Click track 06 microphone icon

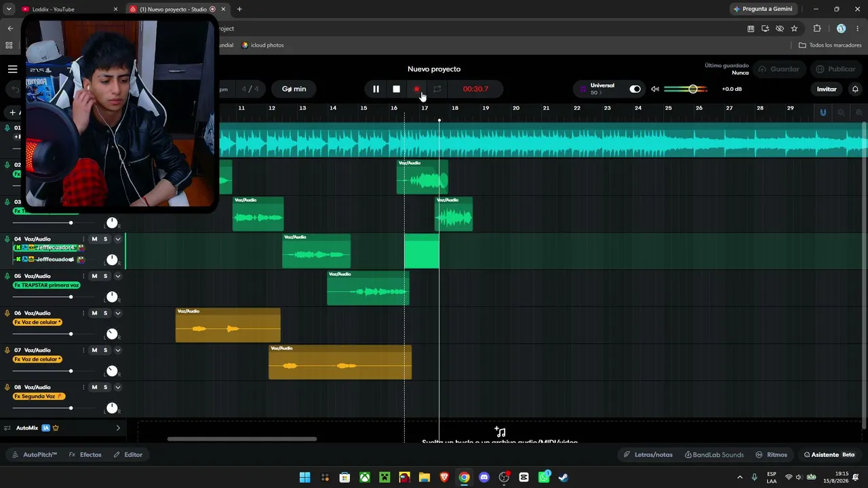(x=7, y=313)
